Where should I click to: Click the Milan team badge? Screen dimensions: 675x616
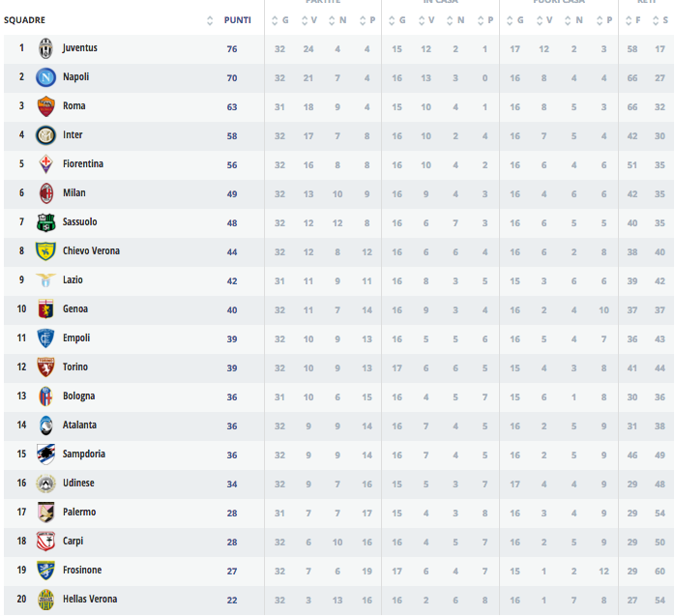pyautogui.click(x=45, y=193)
